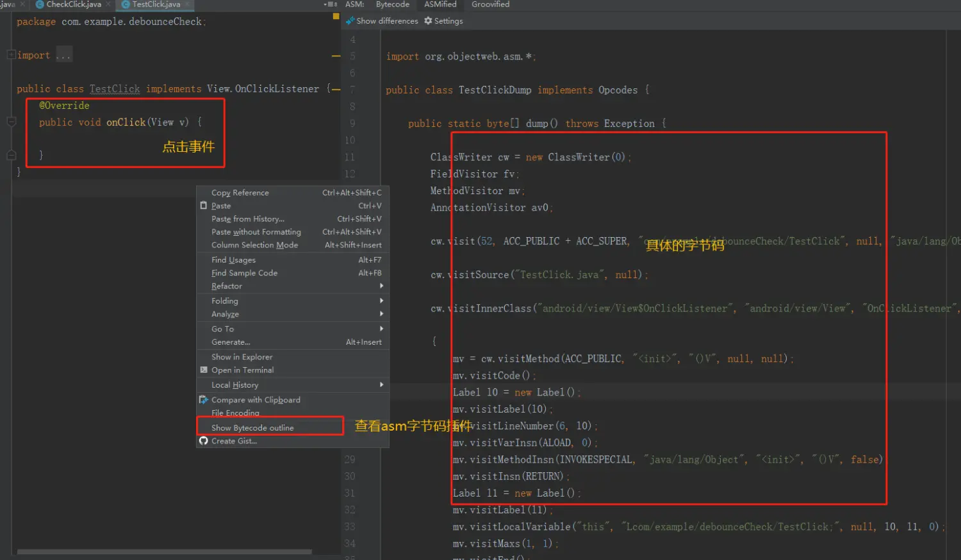
Task: Click the TestClick class name in code
Action: coord(115,89)
